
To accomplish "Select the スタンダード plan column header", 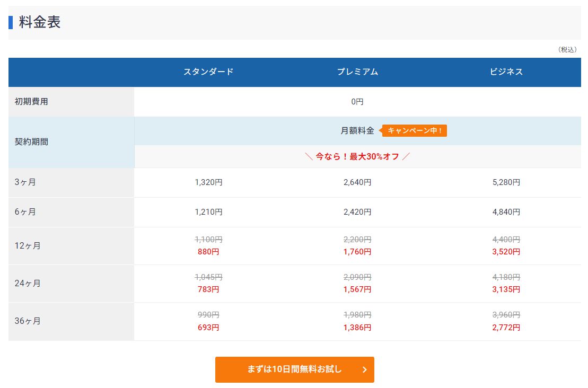I will 208,72.
